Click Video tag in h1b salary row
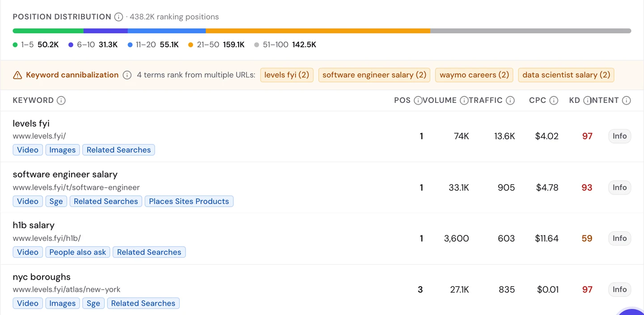 point(28,252)
